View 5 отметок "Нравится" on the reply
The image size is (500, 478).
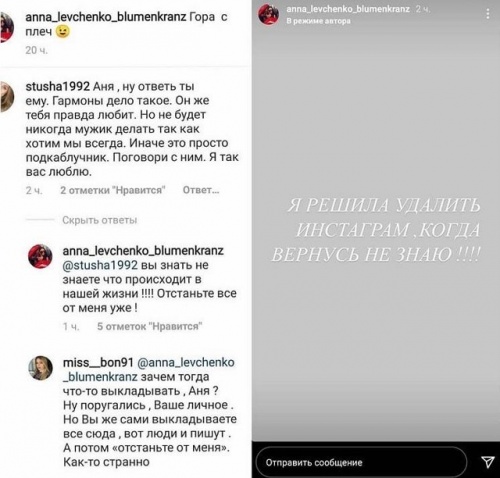[x=150, y=326]
